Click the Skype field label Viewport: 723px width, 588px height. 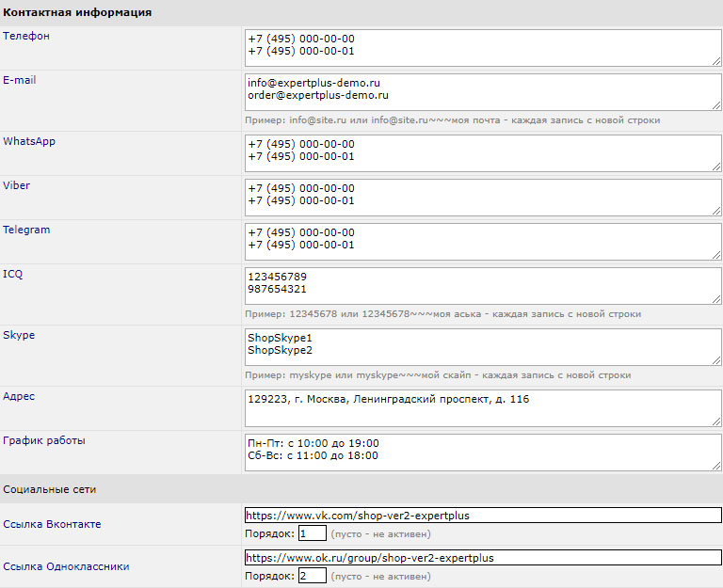[19, 335]
